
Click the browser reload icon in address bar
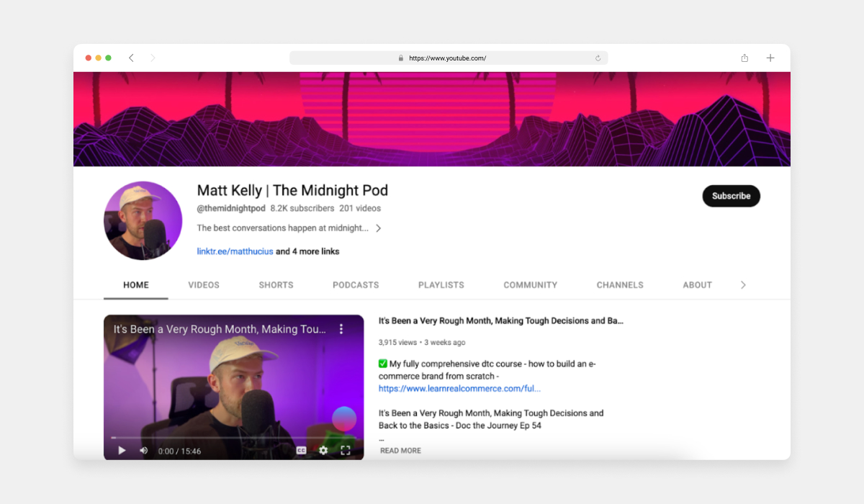598,58
